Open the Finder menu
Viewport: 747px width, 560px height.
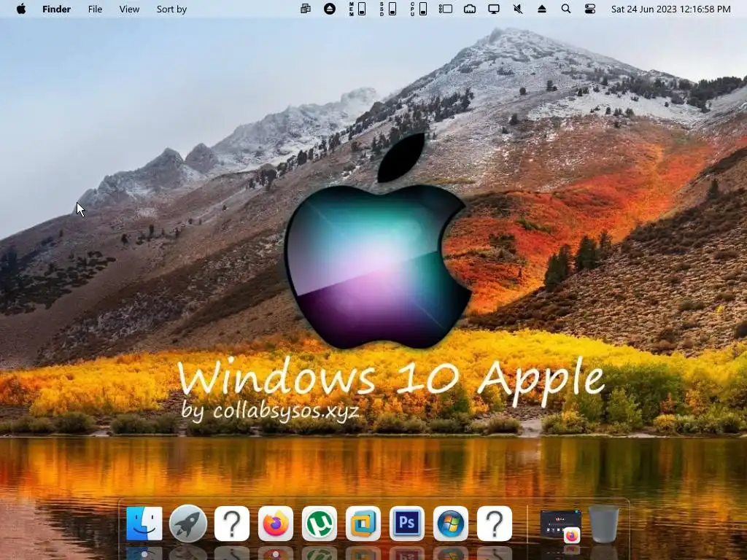tap(56, 9)
